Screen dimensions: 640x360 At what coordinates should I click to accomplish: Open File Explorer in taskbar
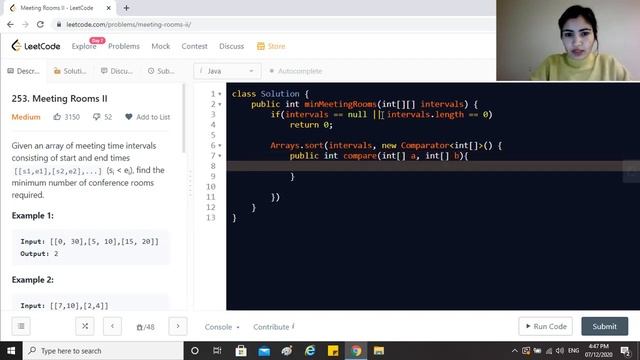(379, 351)
